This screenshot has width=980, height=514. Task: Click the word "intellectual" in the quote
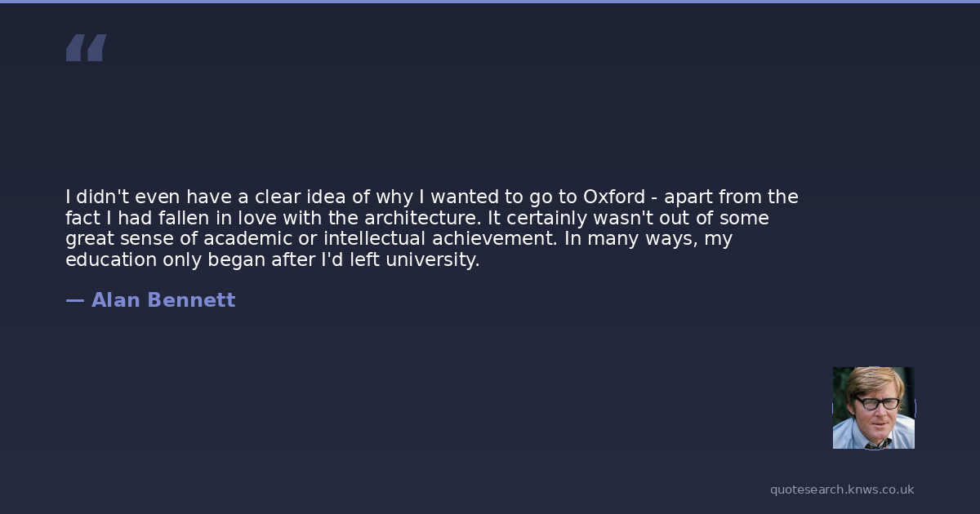point(374,240)
